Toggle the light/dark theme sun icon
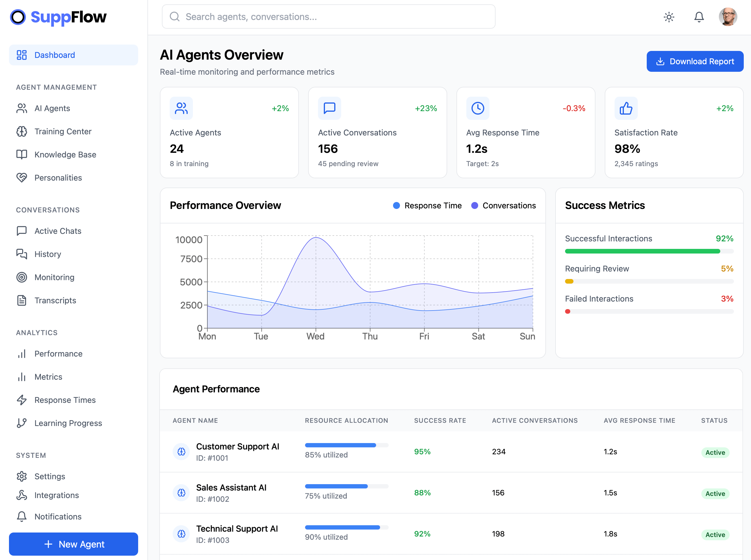751x560 pixels. pyautogui.click(x=669, y=17)
